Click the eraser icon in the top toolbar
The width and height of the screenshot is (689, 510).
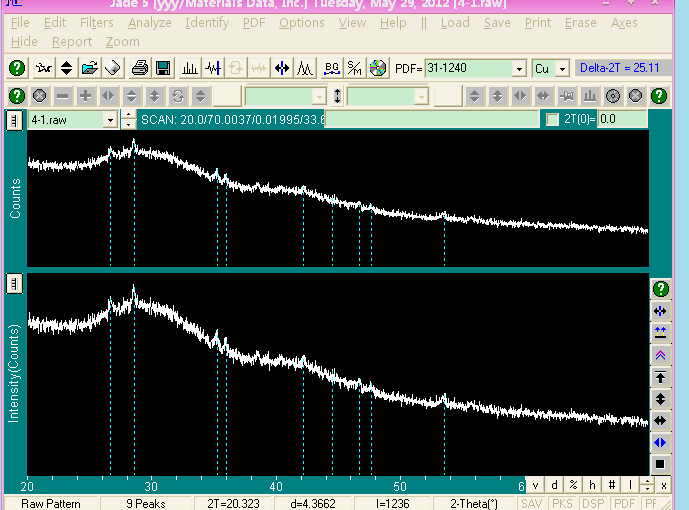pyautogui.click(x=112, y=68)
